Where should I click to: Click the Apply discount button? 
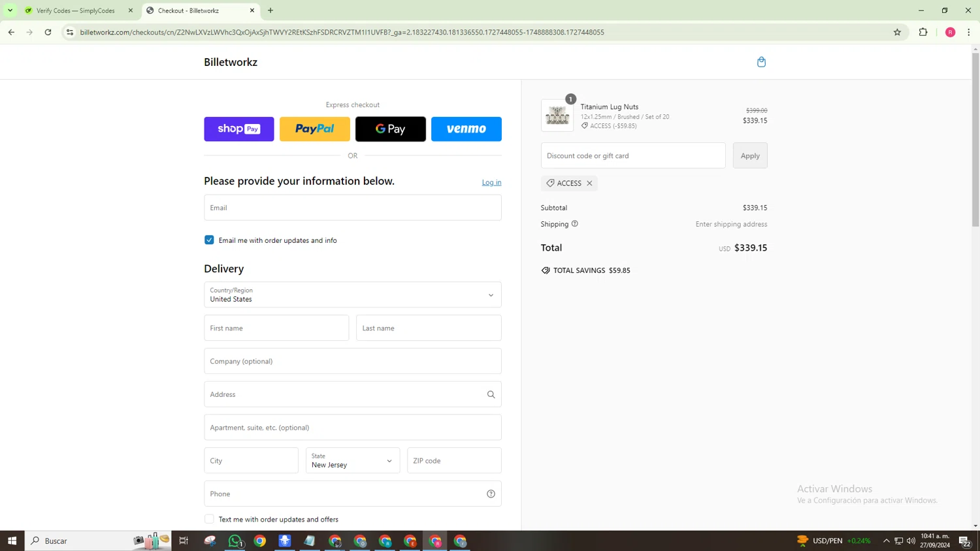pyautogui.click(x=750, y=155)
